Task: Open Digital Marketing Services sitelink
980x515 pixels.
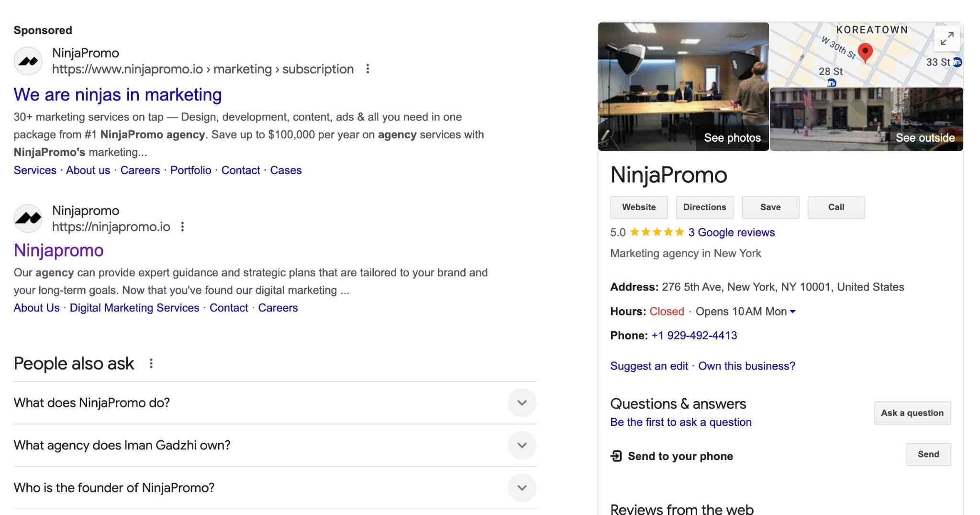Action: coord(134,308)
